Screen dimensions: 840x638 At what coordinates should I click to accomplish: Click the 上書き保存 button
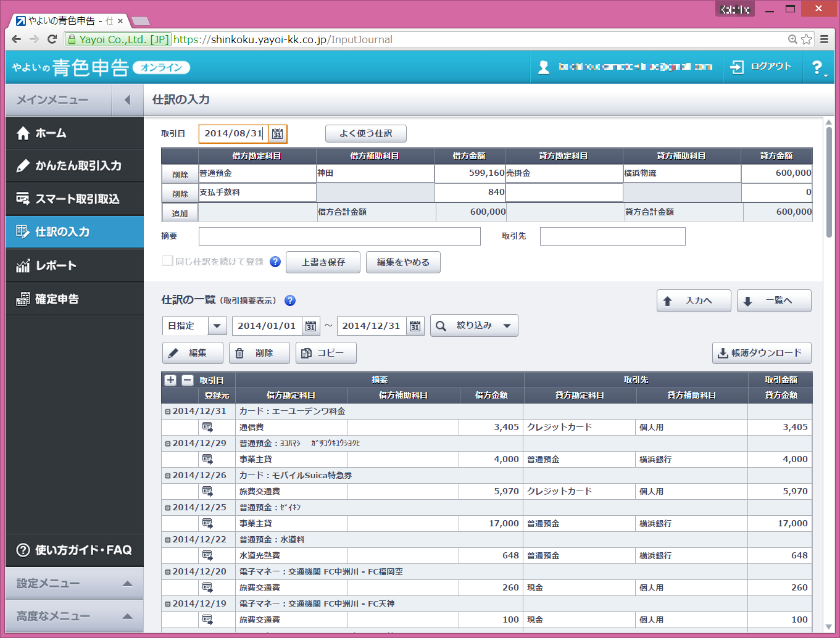(x=323, y=262)
